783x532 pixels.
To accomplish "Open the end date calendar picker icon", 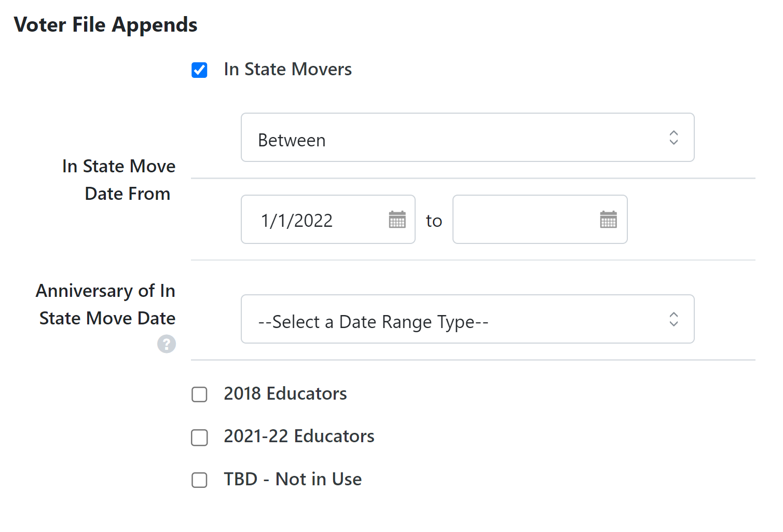I will tap(608, 220).
